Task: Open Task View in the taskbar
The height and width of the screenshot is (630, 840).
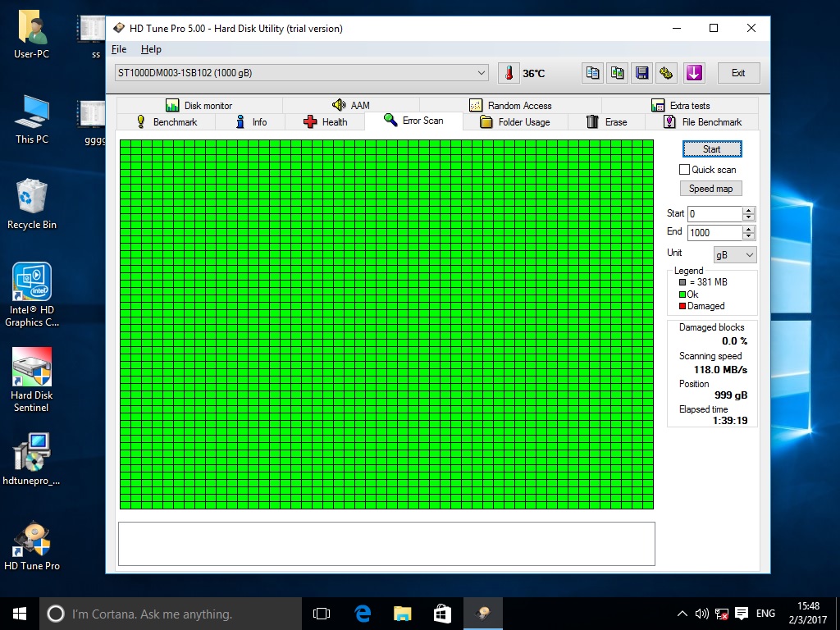Action: coord(322,614)
